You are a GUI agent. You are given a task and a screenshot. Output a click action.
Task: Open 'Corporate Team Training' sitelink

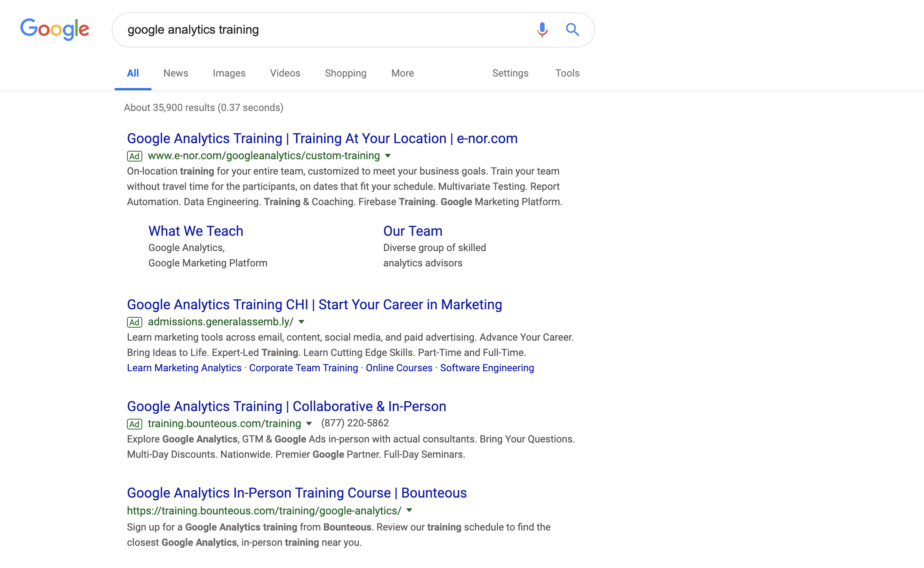point(303,368)
